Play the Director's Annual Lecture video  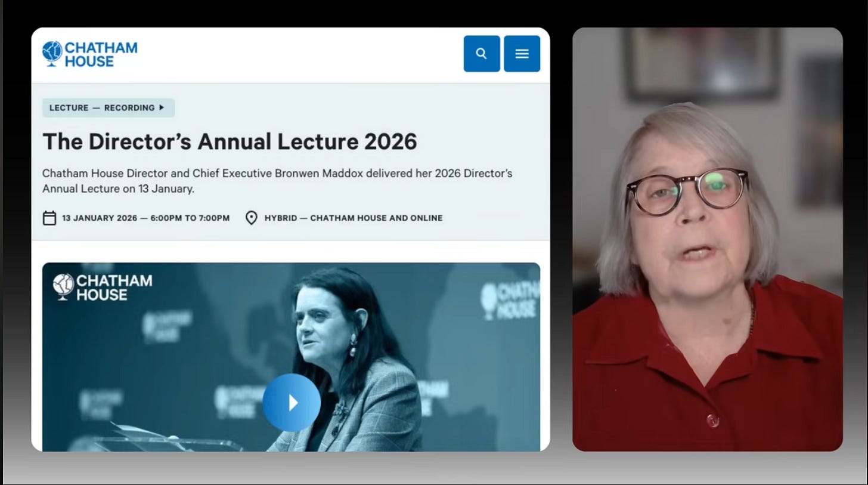point(292,403)
